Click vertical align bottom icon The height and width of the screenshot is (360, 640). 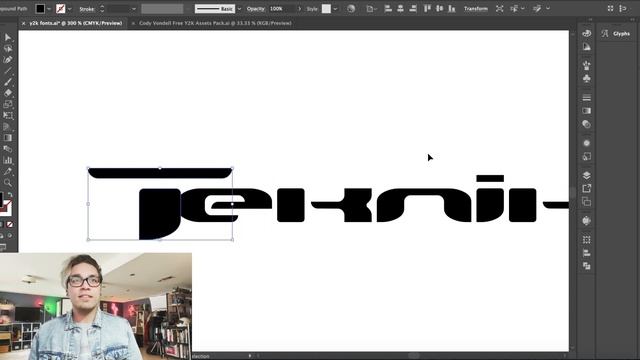click(452, 8)
